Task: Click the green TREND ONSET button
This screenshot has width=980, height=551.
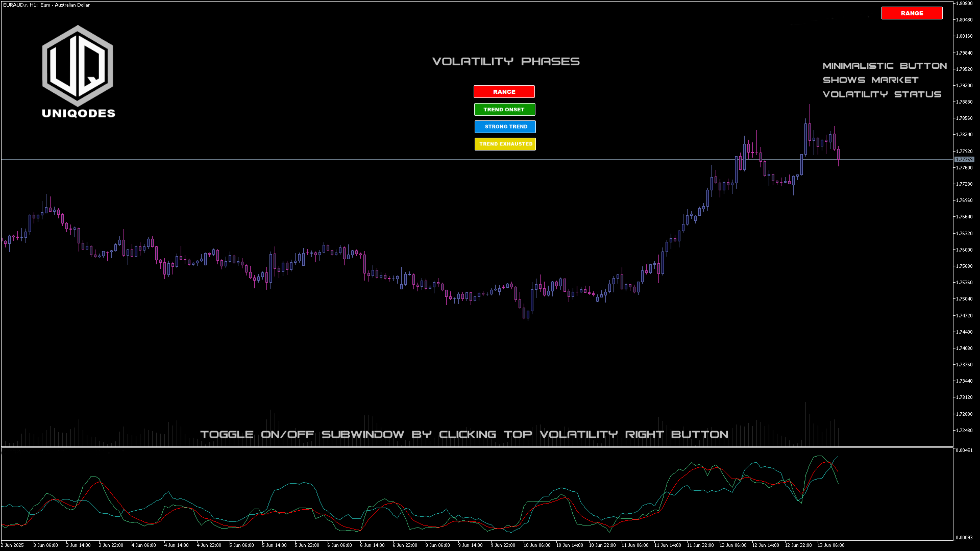Action: [504, 110]
